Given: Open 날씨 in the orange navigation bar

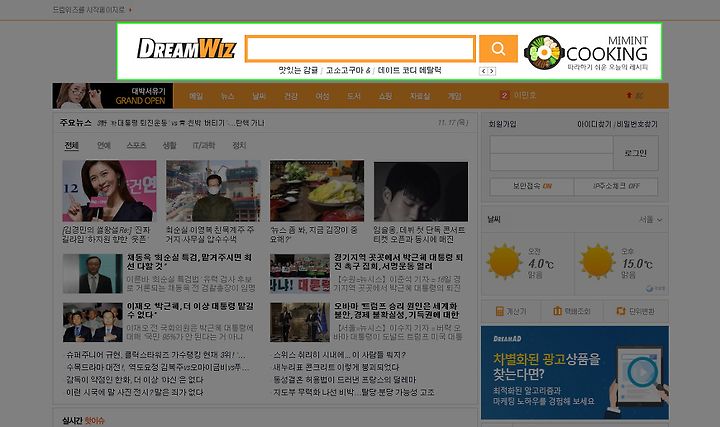Looking at the screenshot, I should click(259, 96).
